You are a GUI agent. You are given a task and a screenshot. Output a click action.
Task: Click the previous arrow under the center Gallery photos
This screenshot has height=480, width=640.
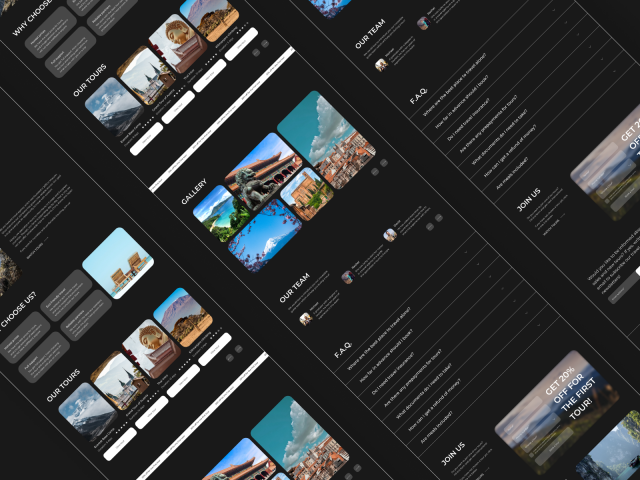[x=375, y=172]
